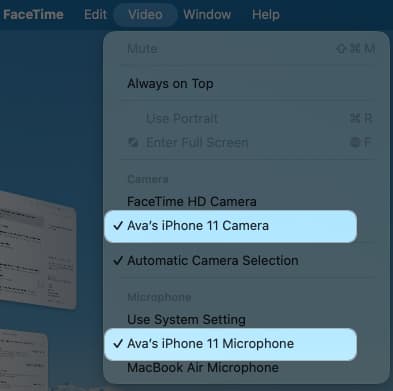
Task: Select Ava's iPhone 11 Camera
Action: click(x=230, y=226)
